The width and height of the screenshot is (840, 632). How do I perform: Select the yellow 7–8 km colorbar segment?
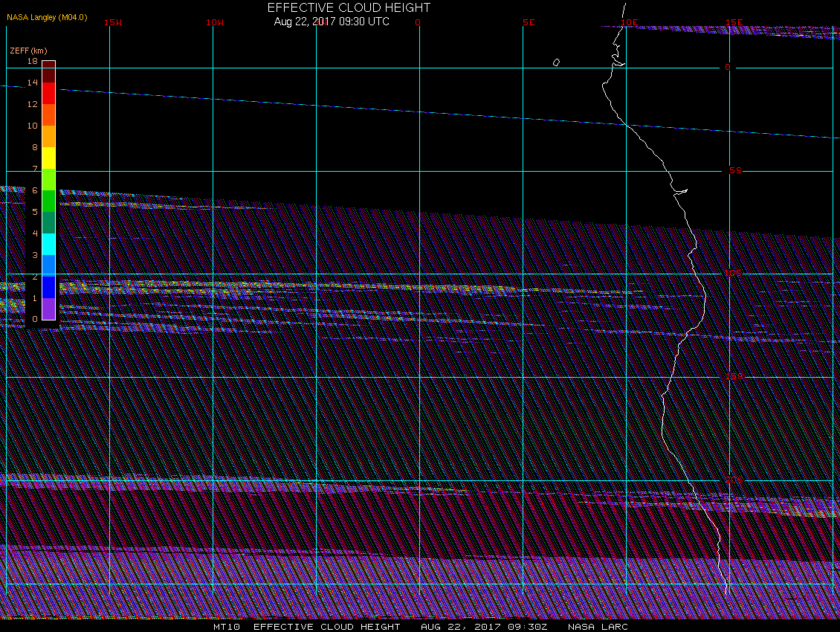(x=49, y=158)
